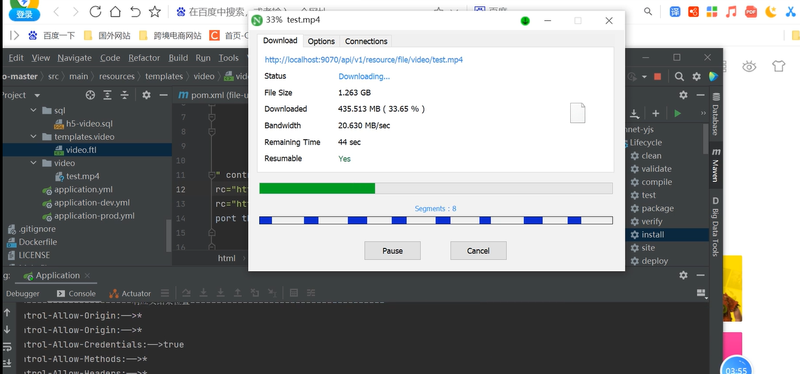
Task: Open the night mode moon extension
Action: pos(770,11)
